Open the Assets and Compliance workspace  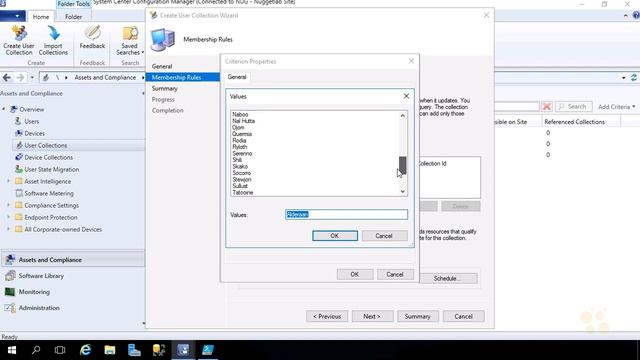coord(73,260)
